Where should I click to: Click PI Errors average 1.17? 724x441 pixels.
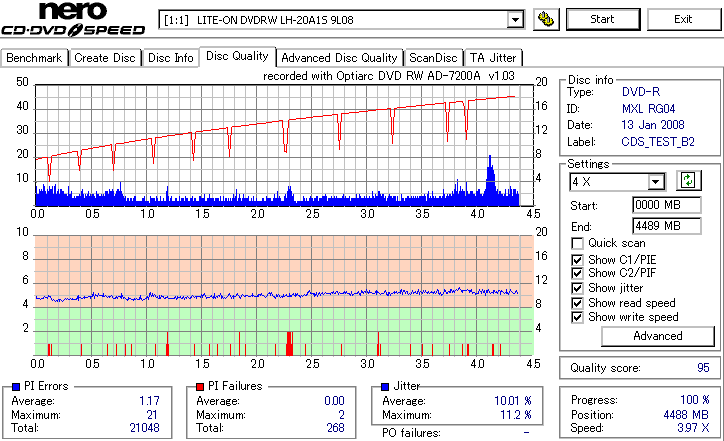tap(149, 401)
